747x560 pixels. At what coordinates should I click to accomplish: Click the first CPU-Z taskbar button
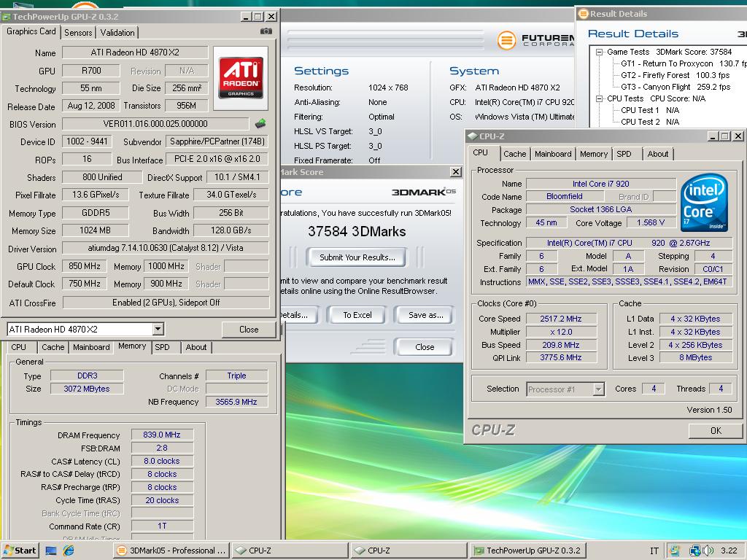point(290,551)
